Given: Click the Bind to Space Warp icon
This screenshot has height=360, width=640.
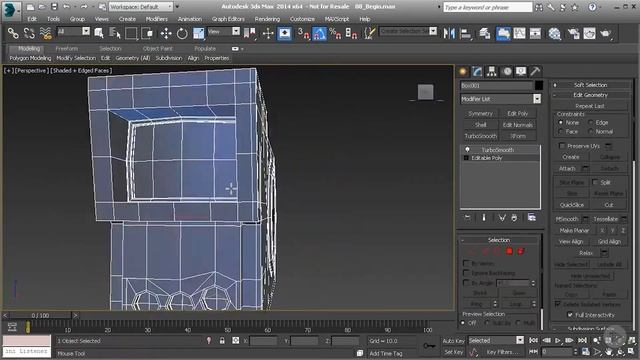Looking at the screenshot, I should click(x=45, y=33).
